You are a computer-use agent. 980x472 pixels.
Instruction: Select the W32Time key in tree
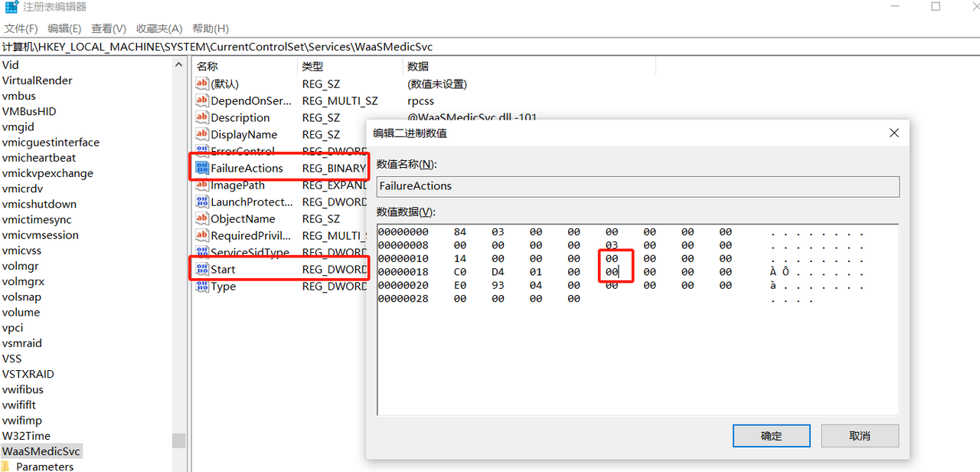click(26, 436)
